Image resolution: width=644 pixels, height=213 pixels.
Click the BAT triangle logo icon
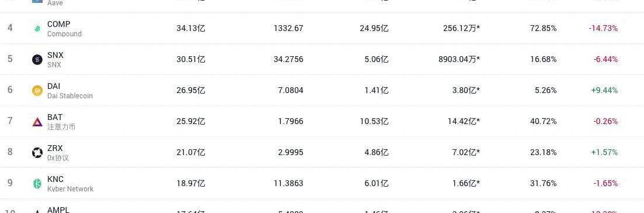tap(37, 122)
